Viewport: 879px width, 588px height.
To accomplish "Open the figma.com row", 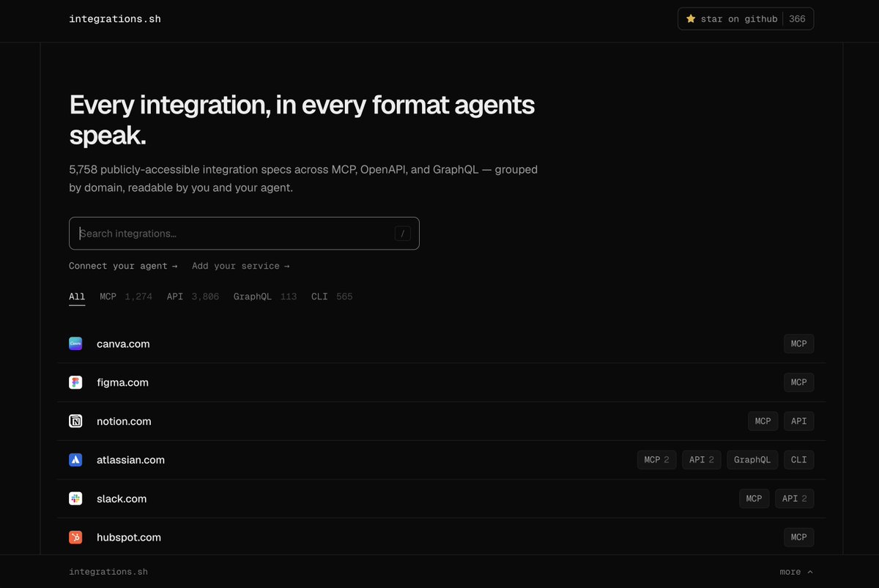I will pos(441,382).
